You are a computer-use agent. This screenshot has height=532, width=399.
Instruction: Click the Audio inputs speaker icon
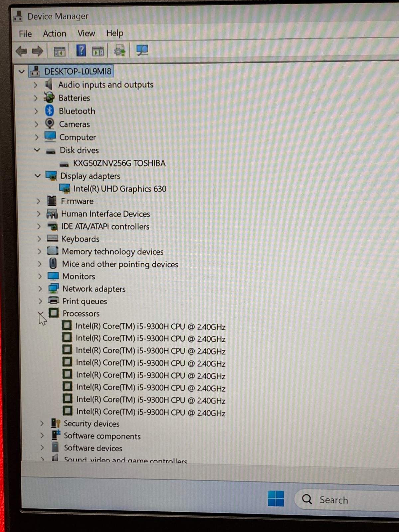(49, 84)
